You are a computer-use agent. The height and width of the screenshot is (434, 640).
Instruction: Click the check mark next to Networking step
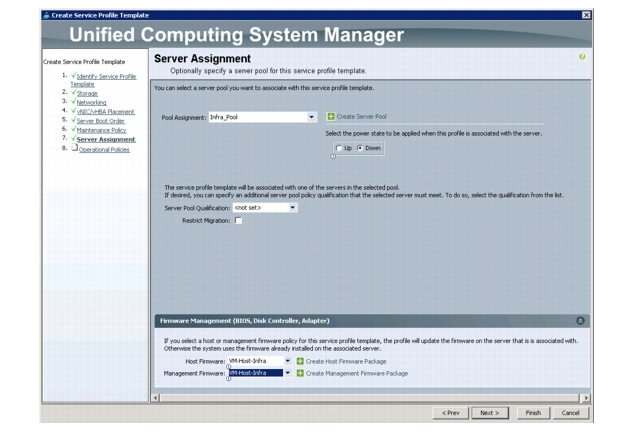point(73,102)
